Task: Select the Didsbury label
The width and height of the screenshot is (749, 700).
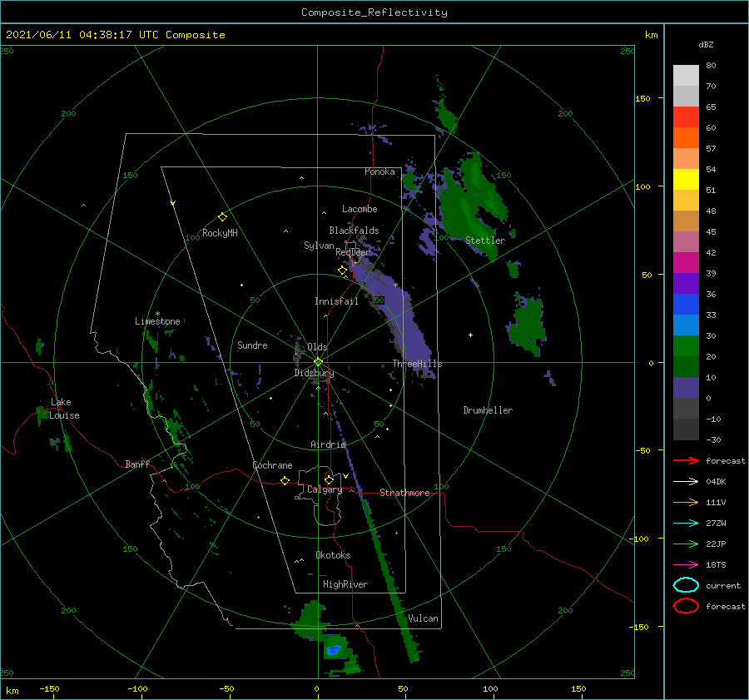Action: point(314,373)
